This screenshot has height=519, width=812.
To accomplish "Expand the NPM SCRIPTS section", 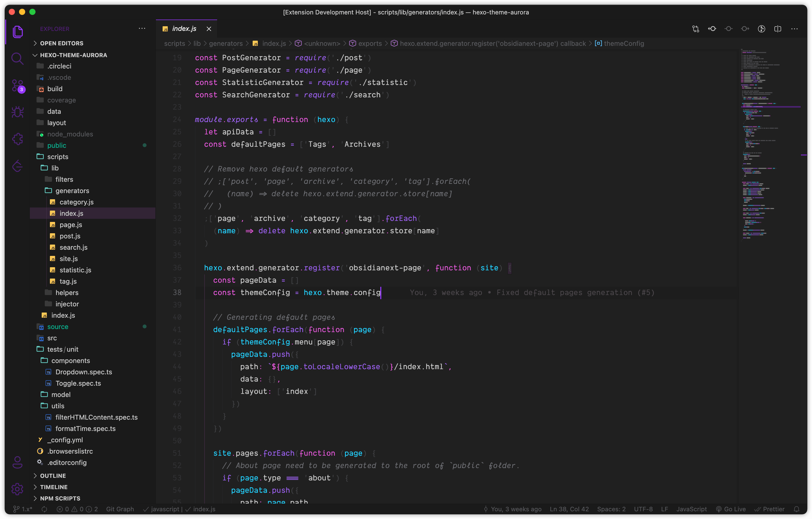I will coord(93,498).
